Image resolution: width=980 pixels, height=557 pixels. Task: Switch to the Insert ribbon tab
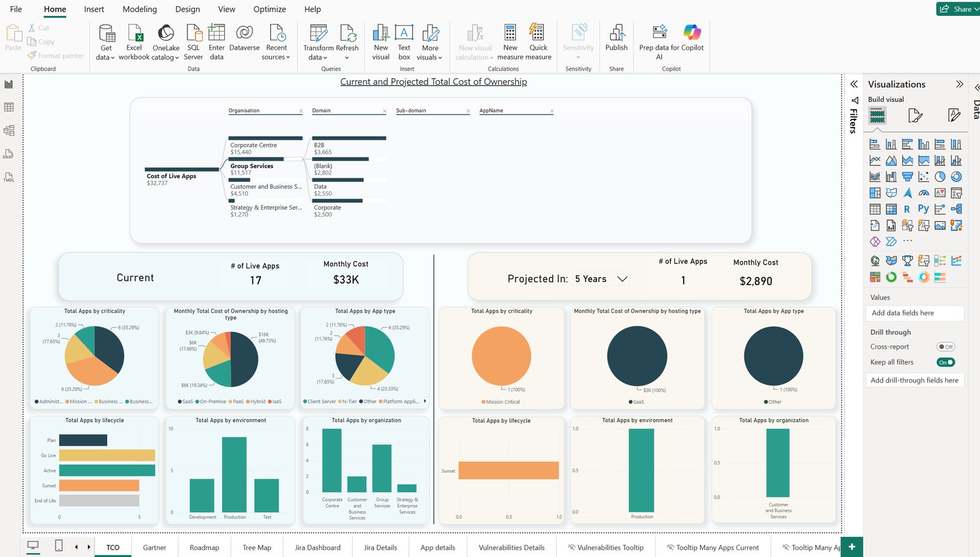point(94,9)
